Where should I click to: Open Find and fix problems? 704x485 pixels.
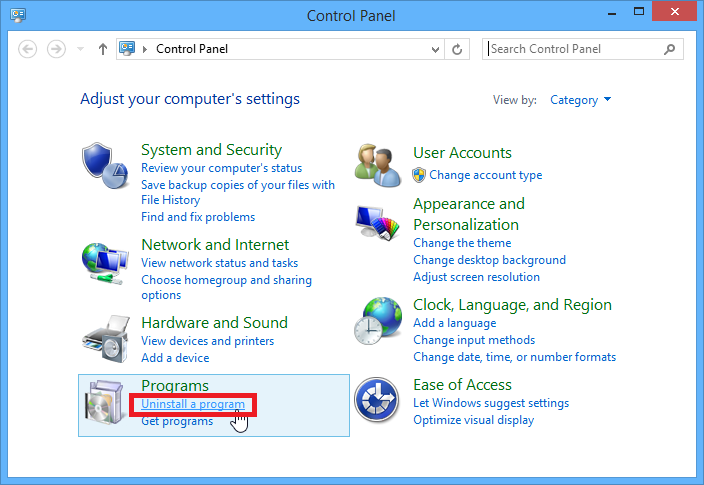(198, 217)
